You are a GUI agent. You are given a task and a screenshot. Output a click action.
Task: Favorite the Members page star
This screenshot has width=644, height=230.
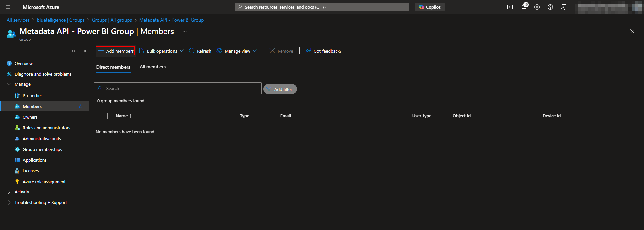pos(80,106)
